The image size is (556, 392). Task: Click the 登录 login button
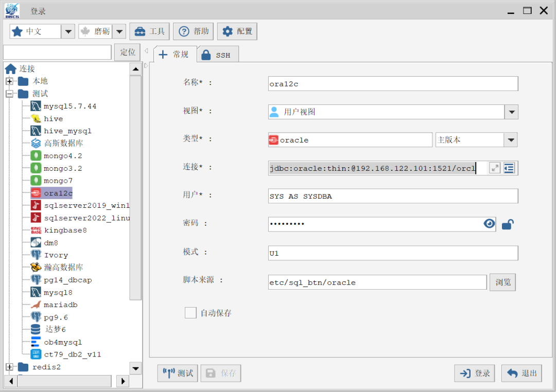[475, 373]
